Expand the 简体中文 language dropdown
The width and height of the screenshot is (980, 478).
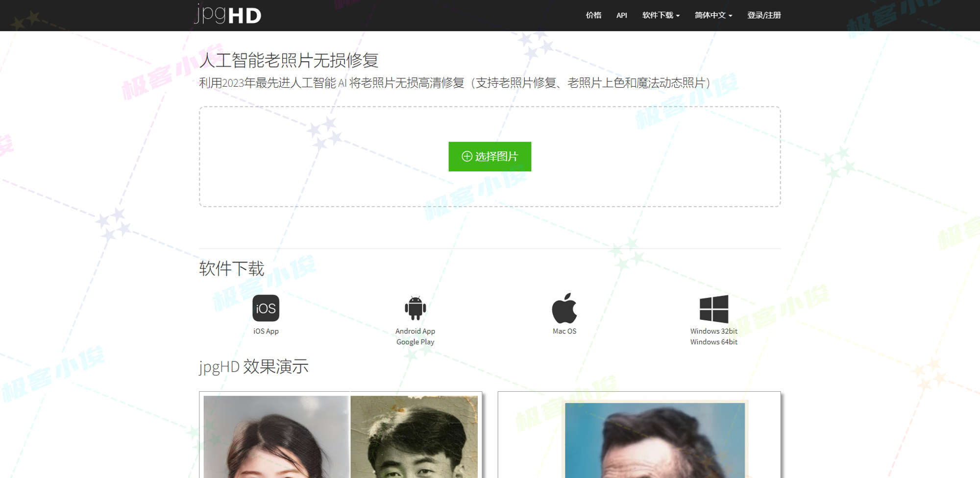coord(713,15)
